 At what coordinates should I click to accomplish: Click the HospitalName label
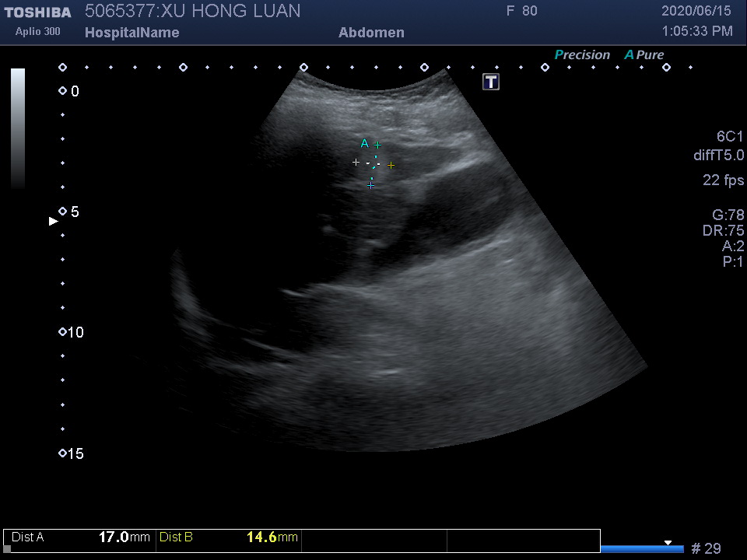pyautogui.click(x=132, y=33)
